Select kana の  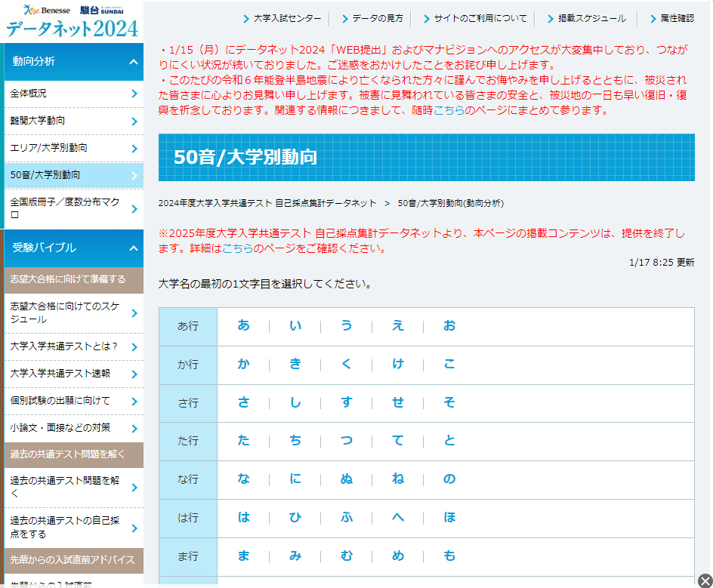[x=449, y=479]
